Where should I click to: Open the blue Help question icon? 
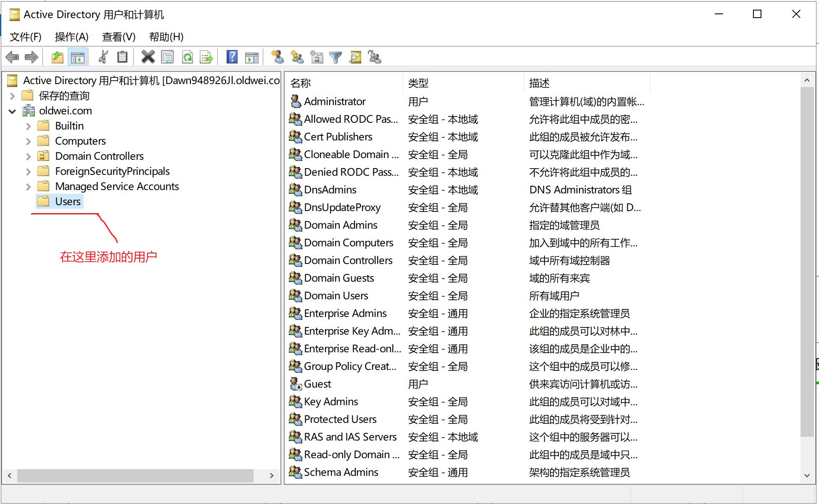232,57
